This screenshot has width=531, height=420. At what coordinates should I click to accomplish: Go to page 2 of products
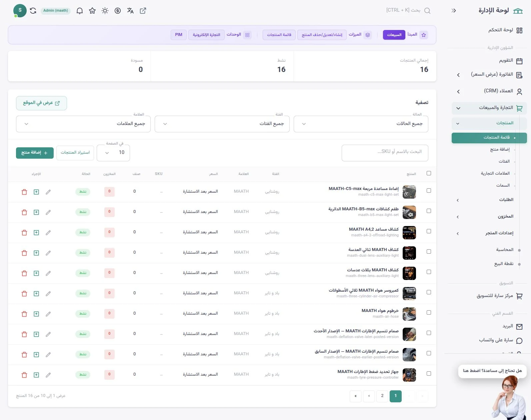(382, 396)
